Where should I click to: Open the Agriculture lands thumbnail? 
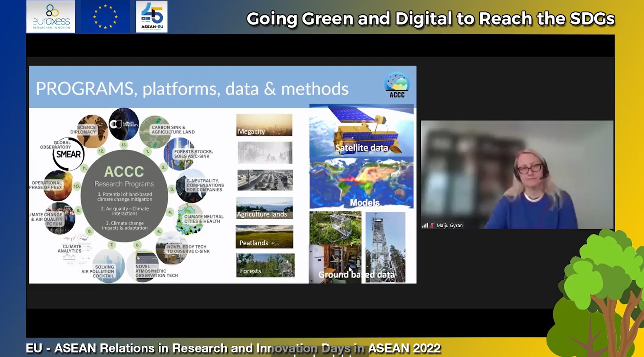point(264,208)
